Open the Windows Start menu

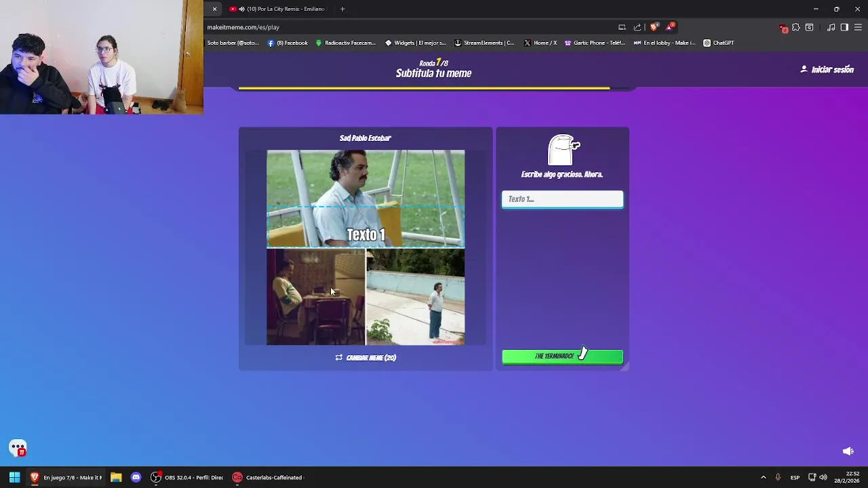point(14,477)
